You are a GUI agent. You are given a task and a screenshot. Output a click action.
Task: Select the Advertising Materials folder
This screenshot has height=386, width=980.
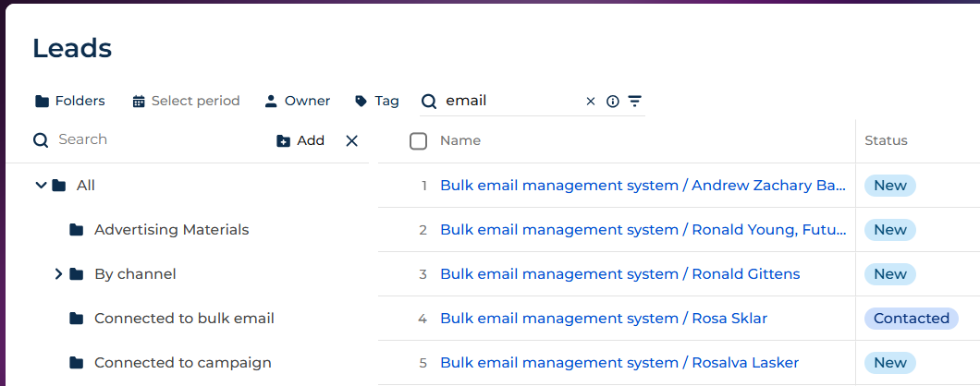[x=171, y=230]
